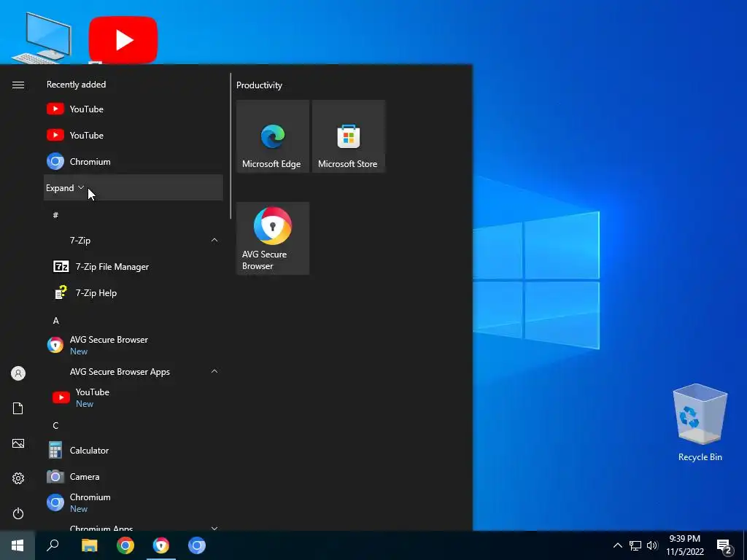
Task: Launch AVG Secure Browser from the app list
Action: point(133,345)
